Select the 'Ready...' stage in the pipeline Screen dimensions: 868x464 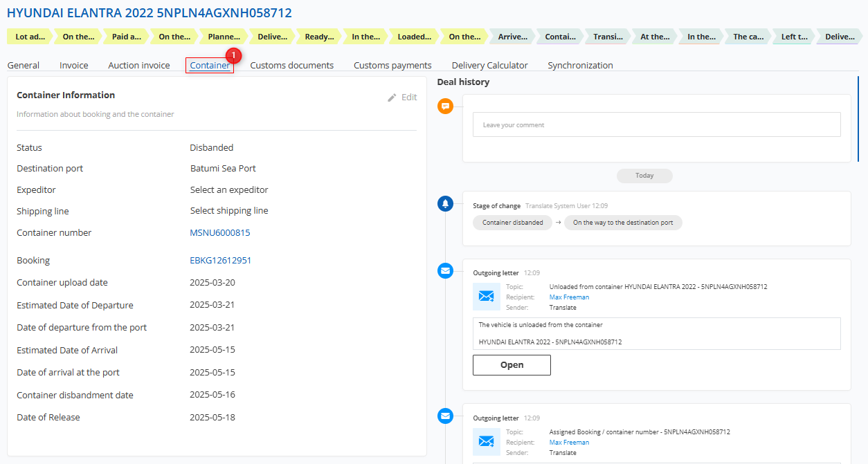(x=320, y=37)
